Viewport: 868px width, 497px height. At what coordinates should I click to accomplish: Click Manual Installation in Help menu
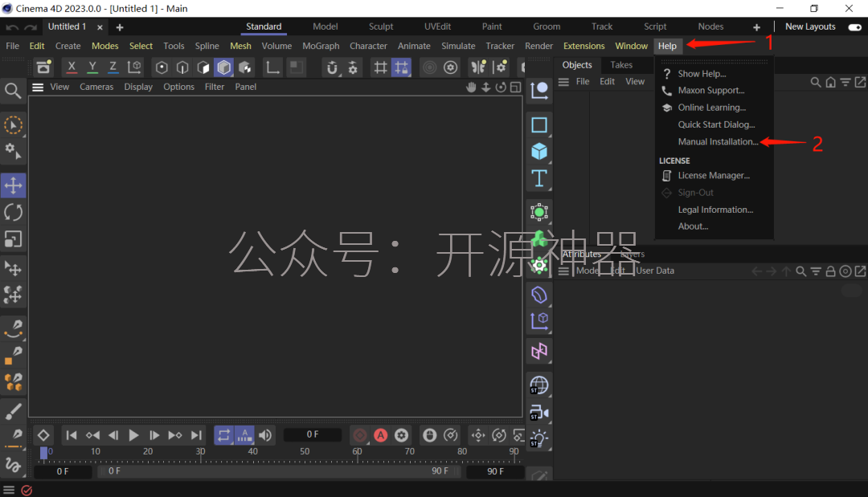point(718,141)
